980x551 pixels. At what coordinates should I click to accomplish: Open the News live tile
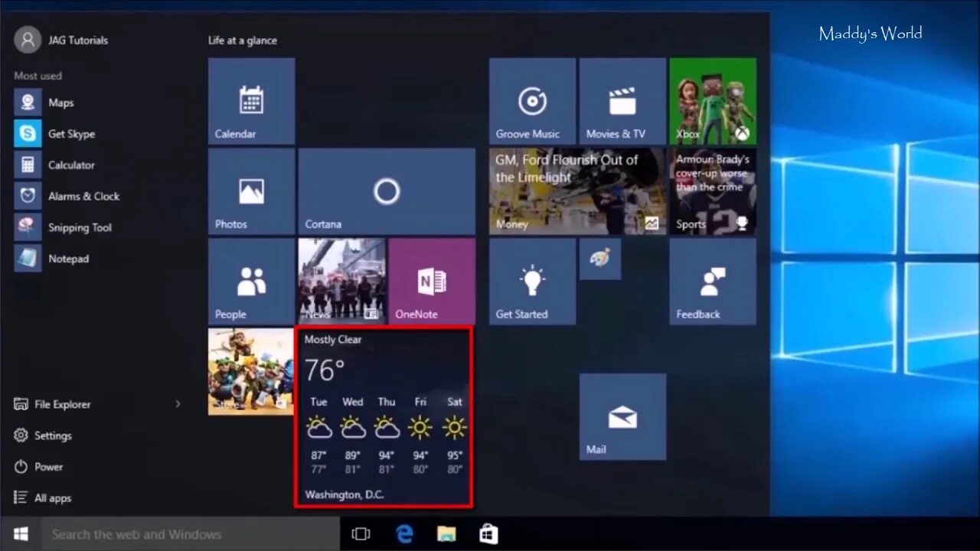tap(341, 282)
